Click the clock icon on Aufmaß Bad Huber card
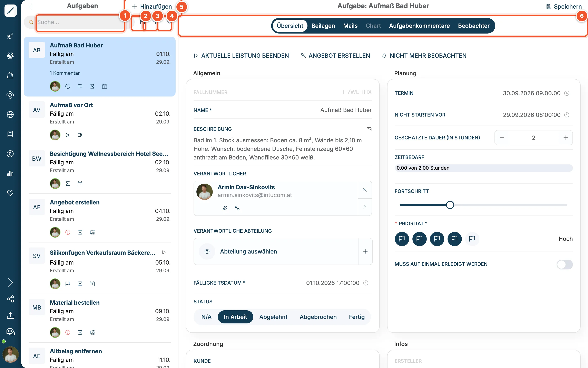Viewport: 588px width, 368px height. click(68, 86)
